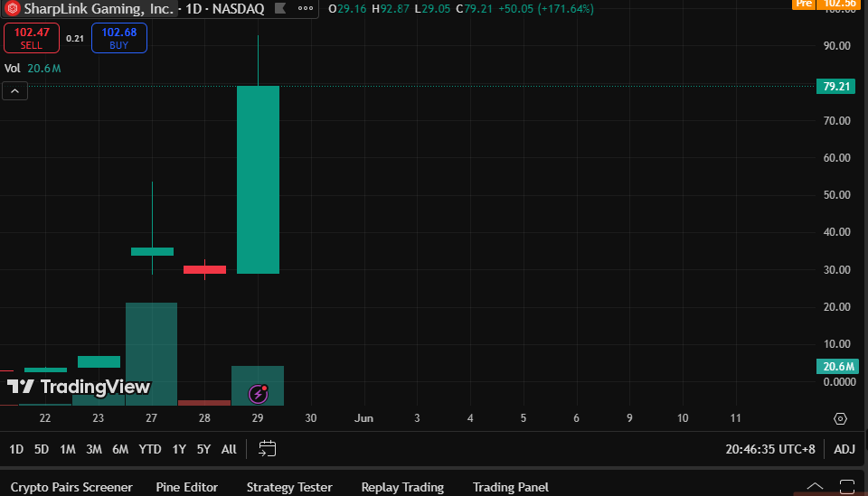This screenshot has height=496, width=868.
Task: Toggle the ADJ adjusted data button
Action: pos(844,449)
